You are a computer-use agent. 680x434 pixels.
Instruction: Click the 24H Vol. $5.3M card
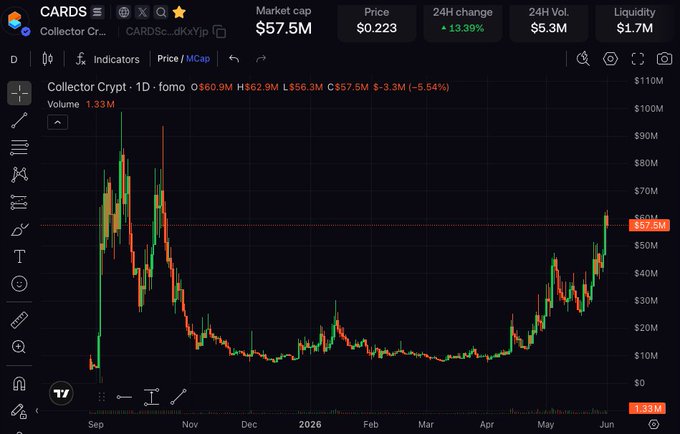[549, 23]
